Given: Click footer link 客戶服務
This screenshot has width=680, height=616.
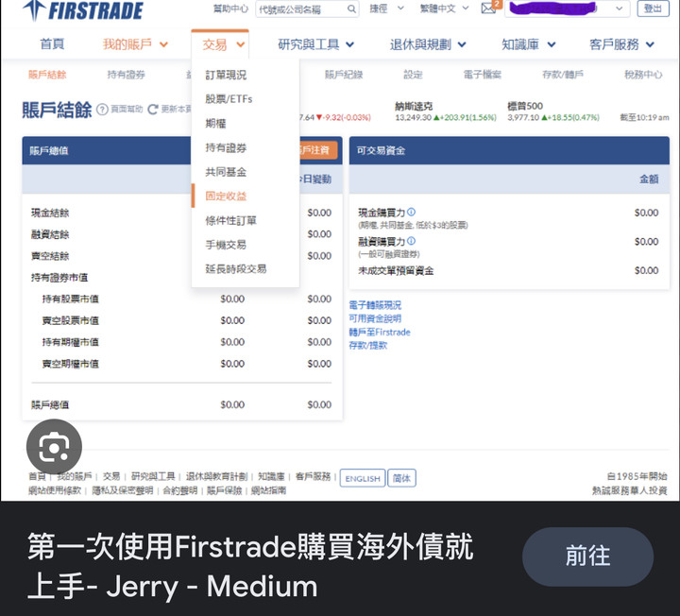Looking at the screenshot, I should click(x=314, y=476).
